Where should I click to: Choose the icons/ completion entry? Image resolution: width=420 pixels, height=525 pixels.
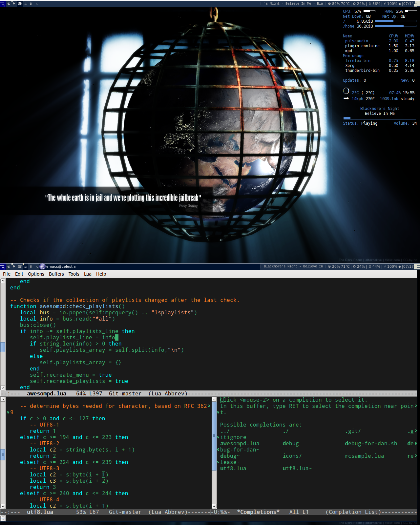click(x=292, y=456)
